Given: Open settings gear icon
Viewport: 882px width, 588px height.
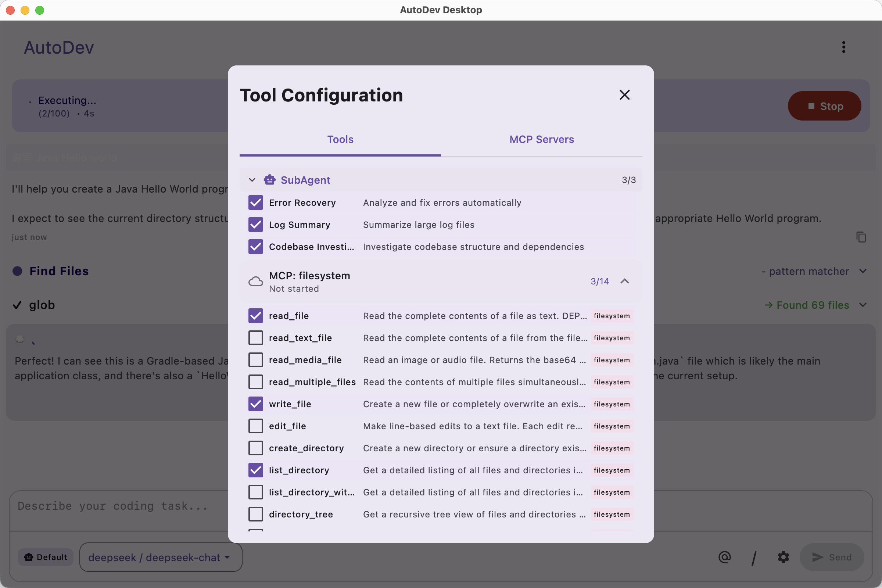Looking at the screenshot, I should [x=783, y=557].
